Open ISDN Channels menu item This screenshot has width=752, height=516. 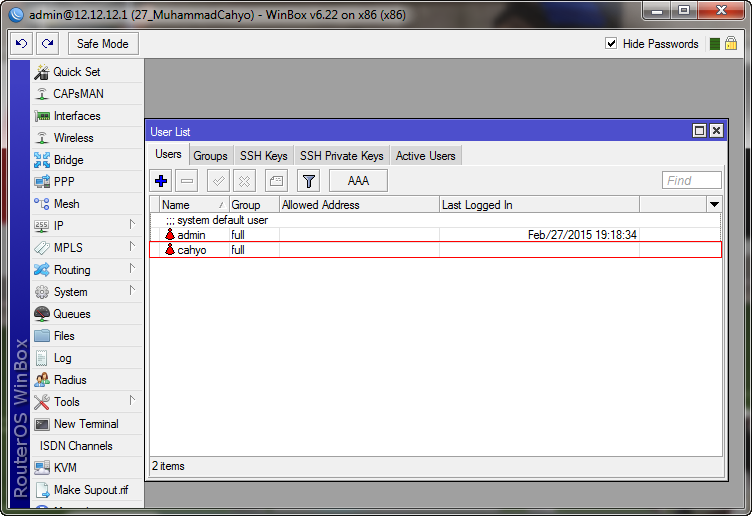(87, 446)
